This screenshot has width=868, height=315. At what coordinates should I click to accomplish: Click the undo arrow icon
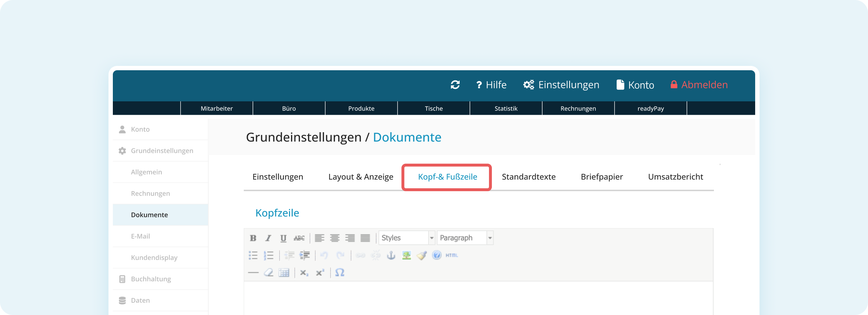tap(324, 255)
